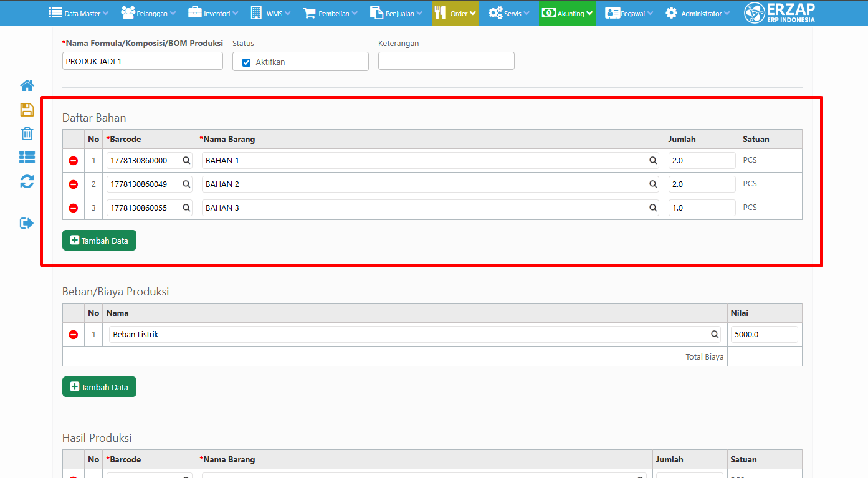Click Tambah Data under Beban/Biaya Produksi

[x=99, y=387]
